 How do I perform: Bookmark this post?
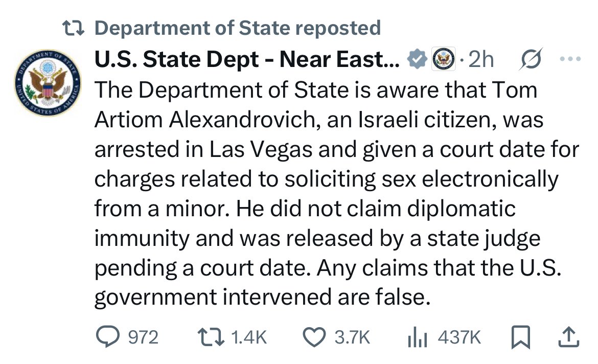(x=521, y=336)
